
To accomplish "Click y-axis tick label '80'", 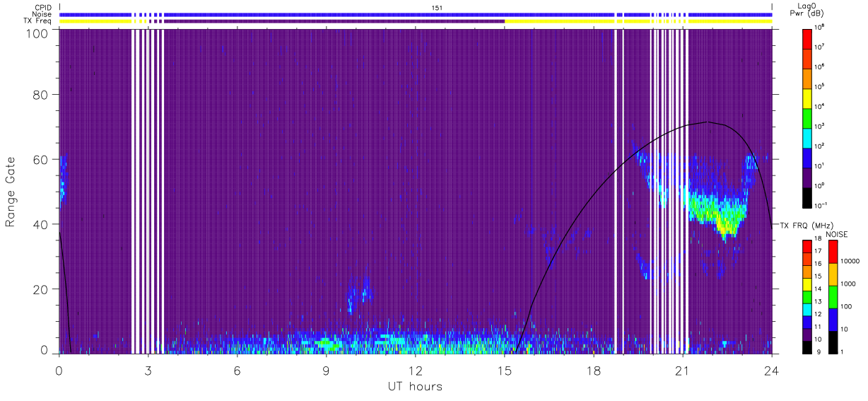I will pyautogui.click(x=41, y=95).
